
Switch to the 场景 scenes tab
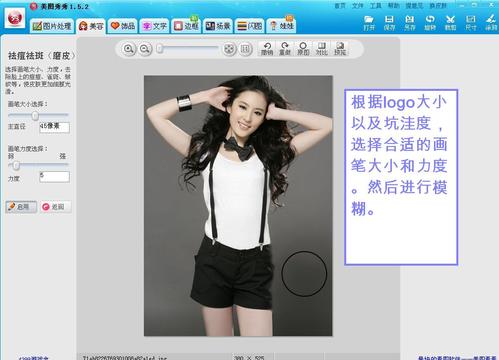[218, 26]
